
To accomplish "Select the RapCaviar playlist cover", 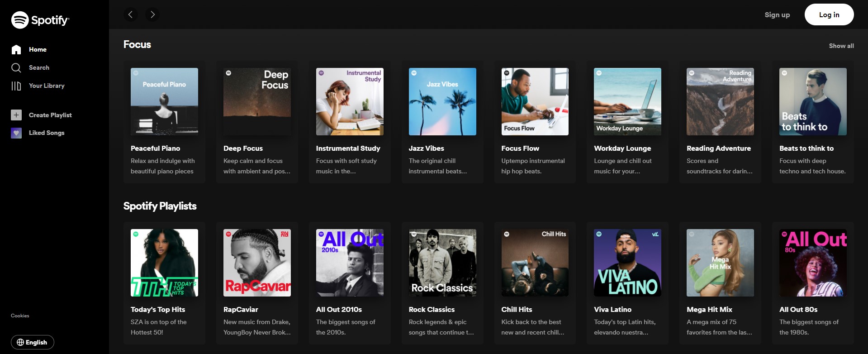I will pos(257,263).
